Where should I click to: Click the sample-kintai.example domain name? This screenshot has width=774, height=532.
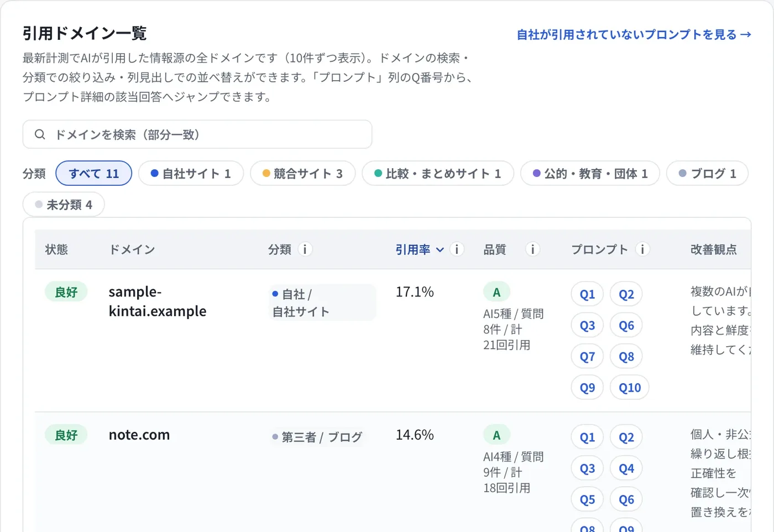[158, 301]
